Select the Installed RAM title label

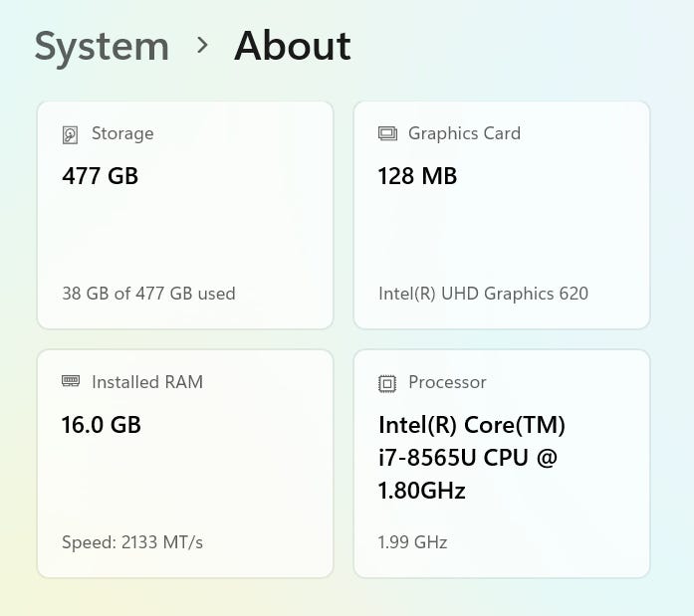[147, 382]
